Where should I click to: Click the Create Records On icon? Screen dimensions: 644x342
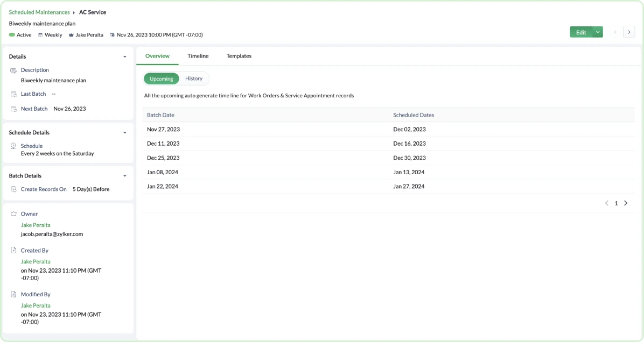(x=14, y=189)
